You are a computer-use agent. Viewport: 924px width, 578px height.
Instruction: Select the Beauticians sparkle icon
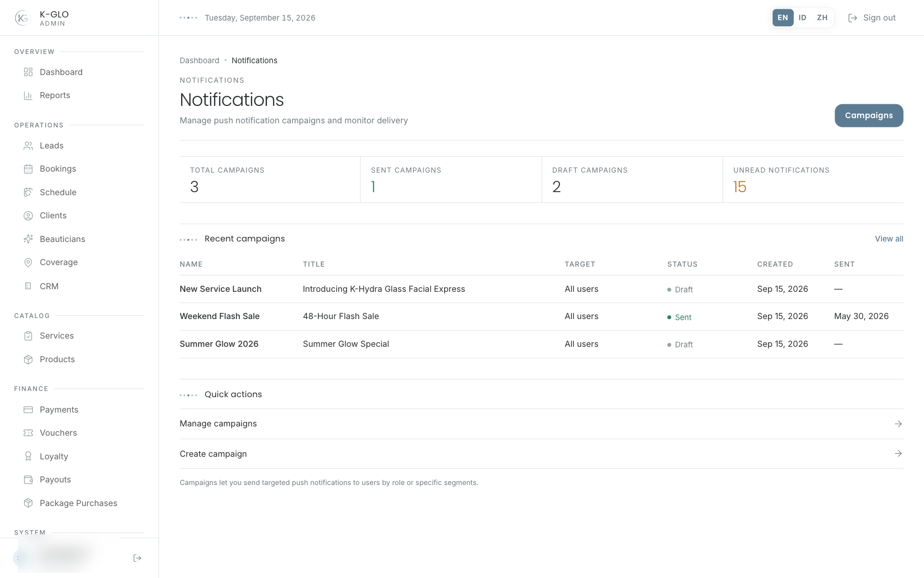[28, 239]
